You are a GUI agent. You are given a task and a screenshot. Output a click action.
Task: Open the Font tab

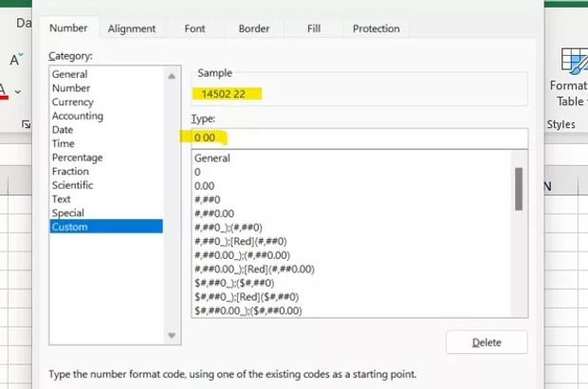[194, 28]
